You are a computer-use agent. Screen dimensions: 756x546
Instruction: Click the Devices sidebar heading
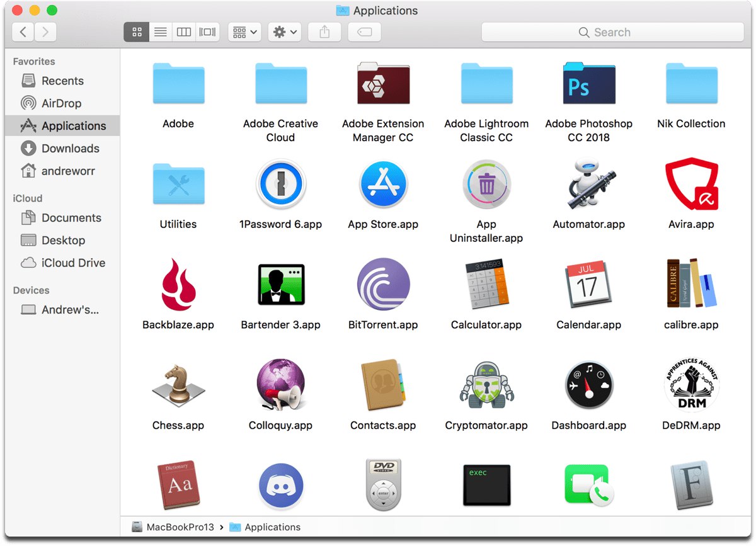point(31,290)
